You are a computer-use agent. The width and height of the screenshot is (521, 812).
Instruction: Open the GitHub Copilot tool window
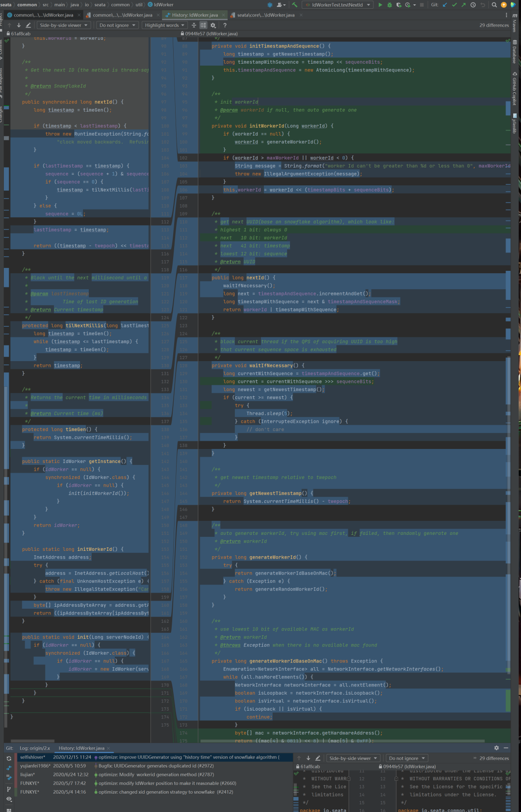coord(515,89)
